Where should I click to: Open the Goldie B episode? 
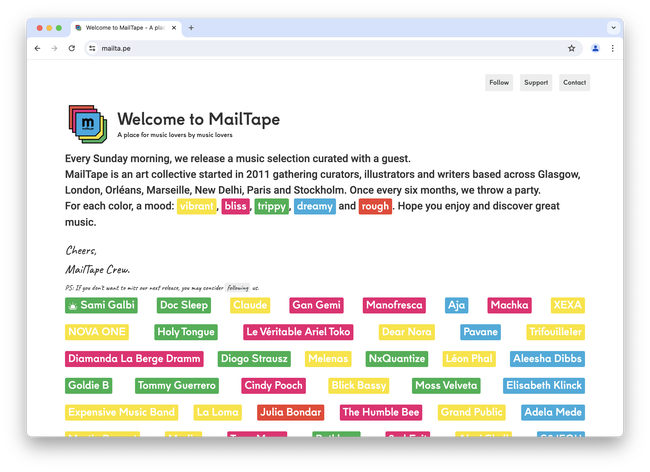88,386
